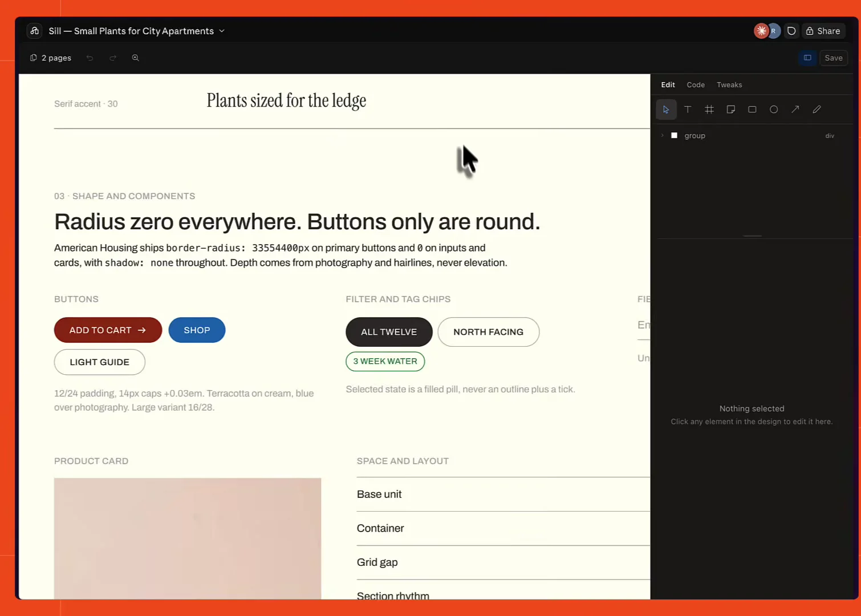Select the pointer select tool

pos(666,110)
